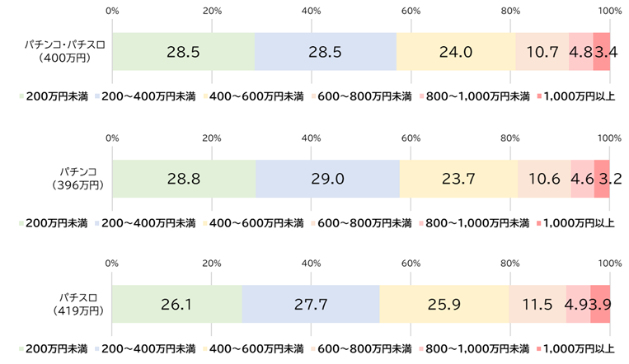Image resolution: width=629 pixels, height=364 pixels.
Task: Click the パチンコ (396万円) category label
Action: [x=78, y=177]
